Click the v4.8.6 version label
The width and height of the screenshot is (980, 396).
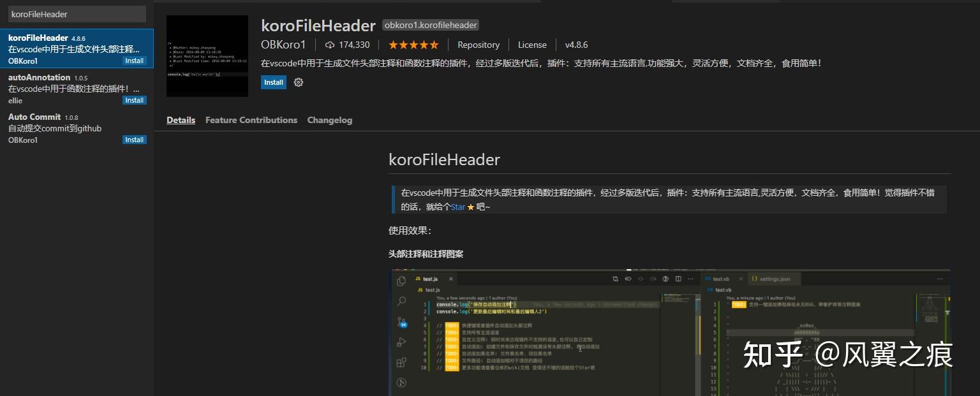(x=576, y=45)
